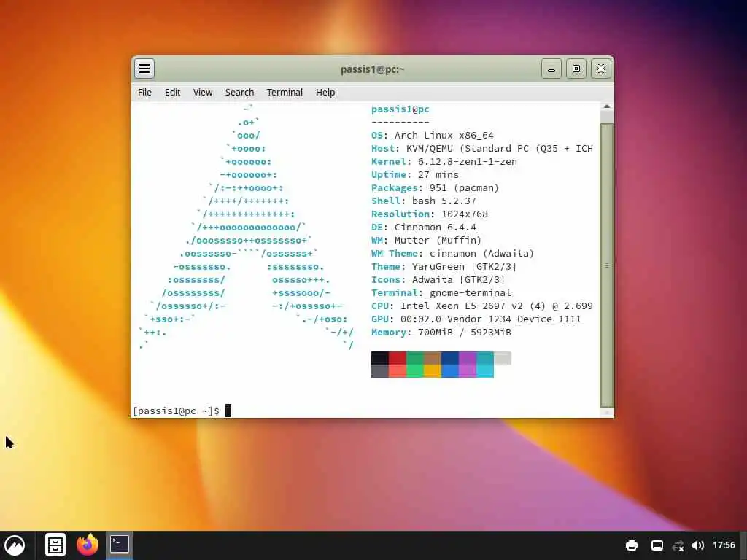Open the Cinnamon start menu icon

[15, 545]
